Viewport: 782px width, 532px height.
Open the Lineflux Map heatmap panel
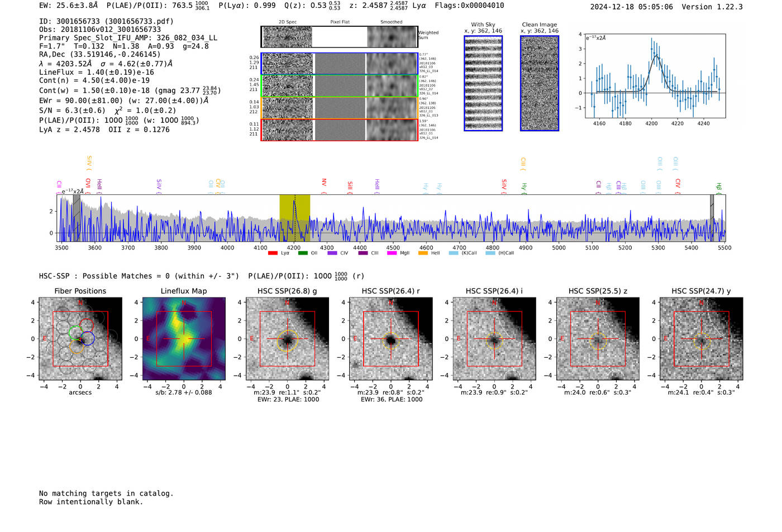point(184,339)
